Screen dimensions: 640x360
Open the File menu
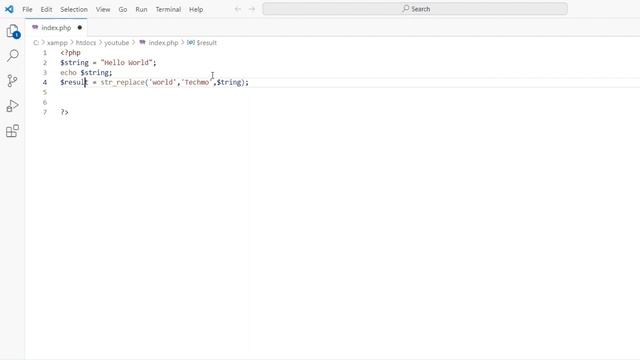pos(27,9)
